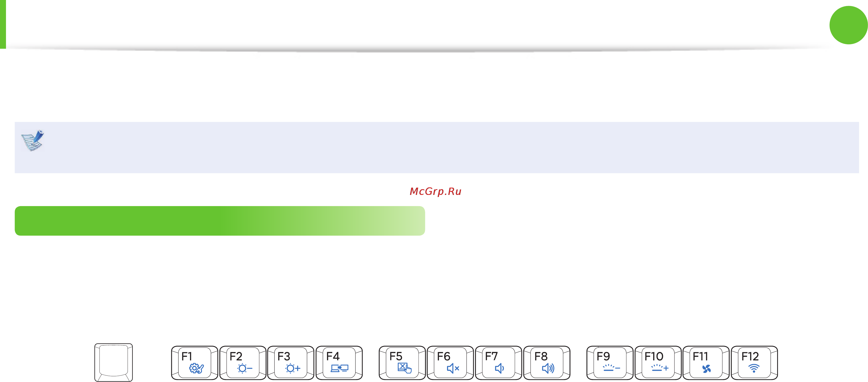This screenshot has height=382, width=868.
Task: Click the F7 volume down key
Action: (x=498, y=363)
